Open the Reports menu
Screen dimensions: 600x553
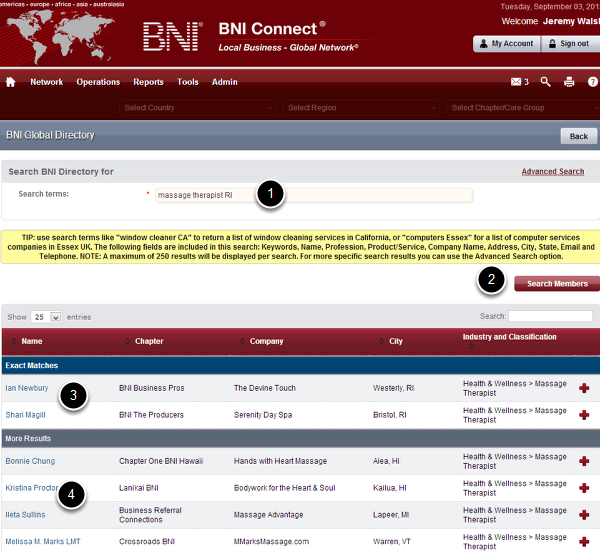(148, 82)
